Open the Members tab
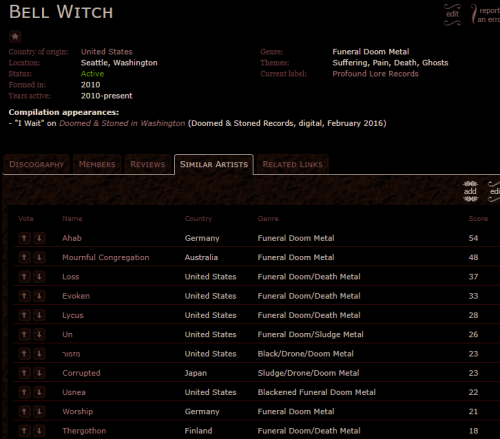 [x=97, y=164]
